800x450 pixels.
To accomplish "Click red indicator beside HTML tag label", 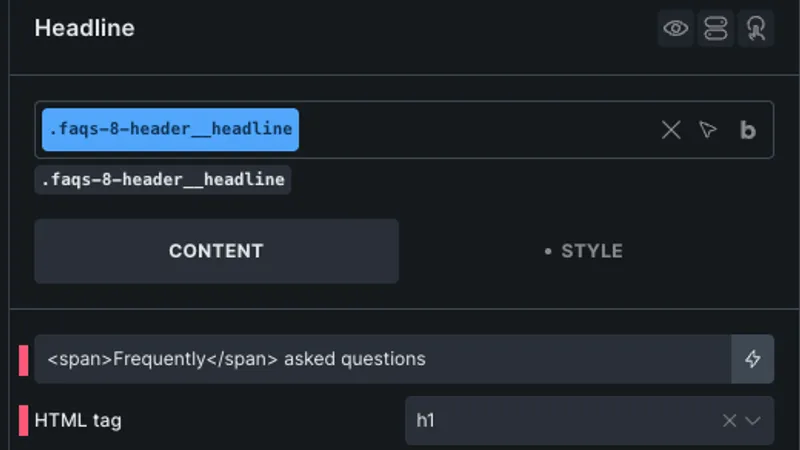I will click(23, 421).
